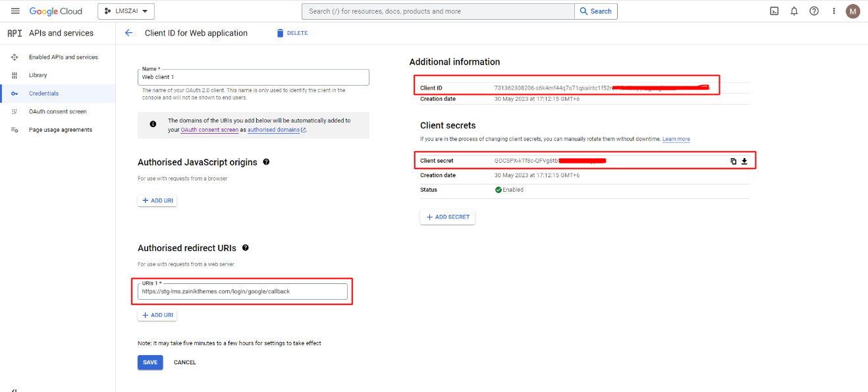Open OAuth consent screen page
This screenshot has height=392, width=868.
[58, 111]
